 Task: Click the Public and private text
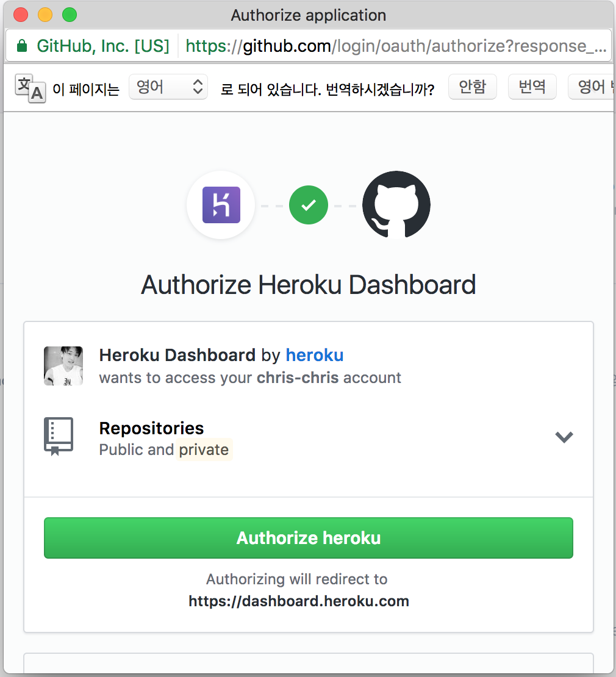coord(164,450)
